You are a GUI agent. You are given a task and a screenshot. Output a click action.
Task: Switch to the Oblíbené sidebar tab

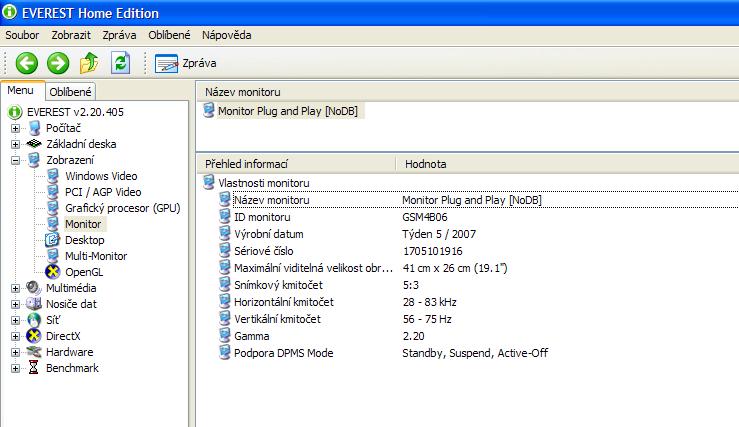click(x=70, y=92)
